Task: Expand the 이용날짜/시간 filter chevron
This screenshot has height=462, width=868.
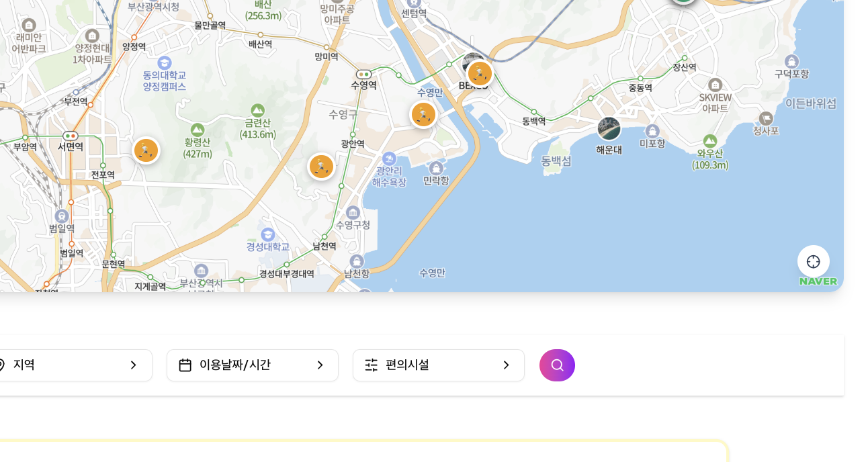Action: (x=320, y=365)
